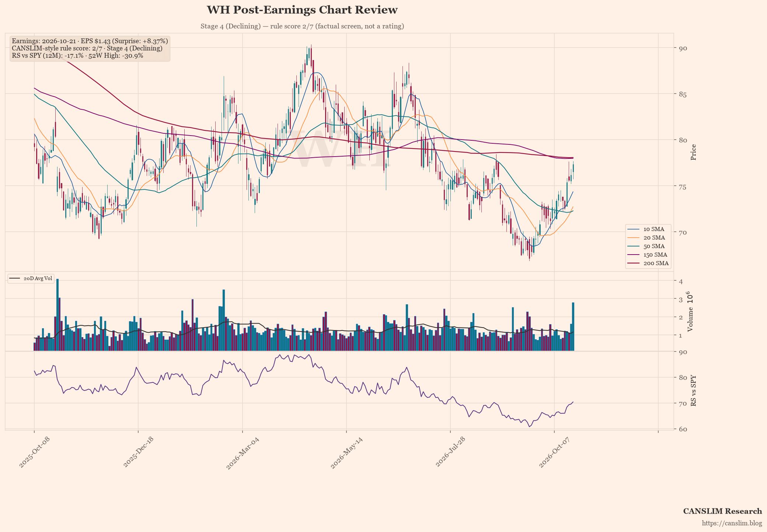This screenshot has height=532, width=767.
Task: Click the 'CANSLIM-style rule score: 2/7' line
Action: 87,48
